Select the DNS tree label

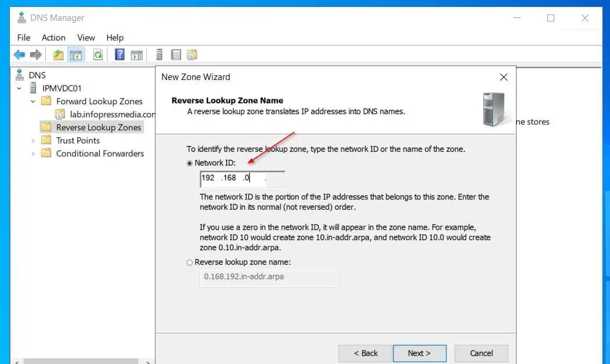pyautogui.click(x=37, y=75)
